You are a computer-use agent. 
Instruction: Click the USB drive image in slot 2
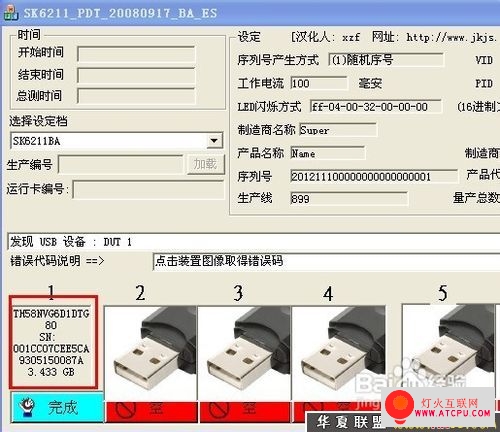(151, 353)
